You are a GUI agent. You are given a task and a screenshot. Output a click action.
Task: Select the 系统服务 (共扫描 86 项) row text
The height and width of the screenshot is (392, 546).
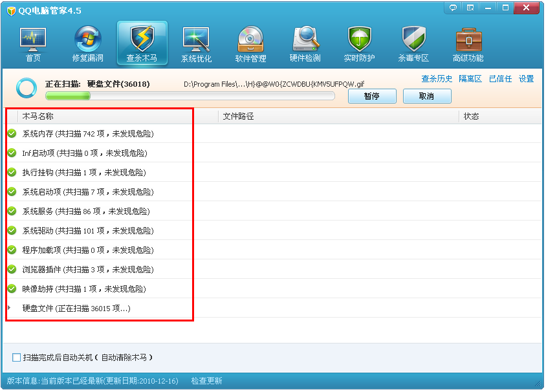[86, 212]
